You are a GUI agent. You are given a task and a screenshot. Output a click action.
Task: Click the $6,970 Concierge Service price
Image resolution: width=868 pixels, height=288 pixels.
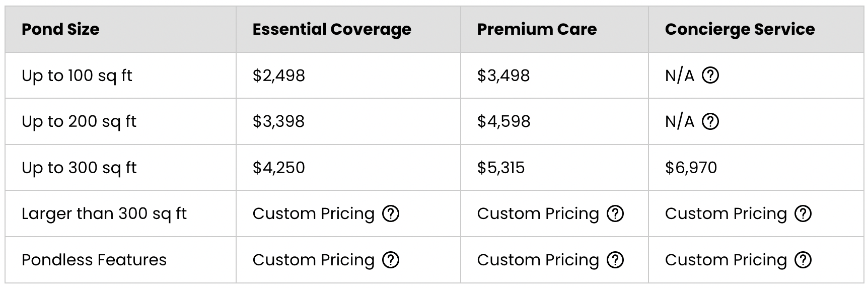tap(691, 168)
